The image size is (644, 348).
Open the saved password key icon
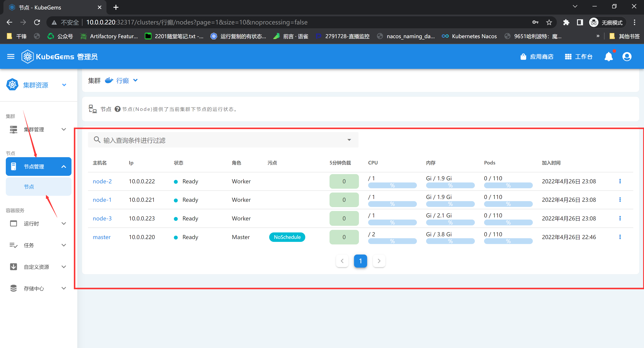point(535,23)
